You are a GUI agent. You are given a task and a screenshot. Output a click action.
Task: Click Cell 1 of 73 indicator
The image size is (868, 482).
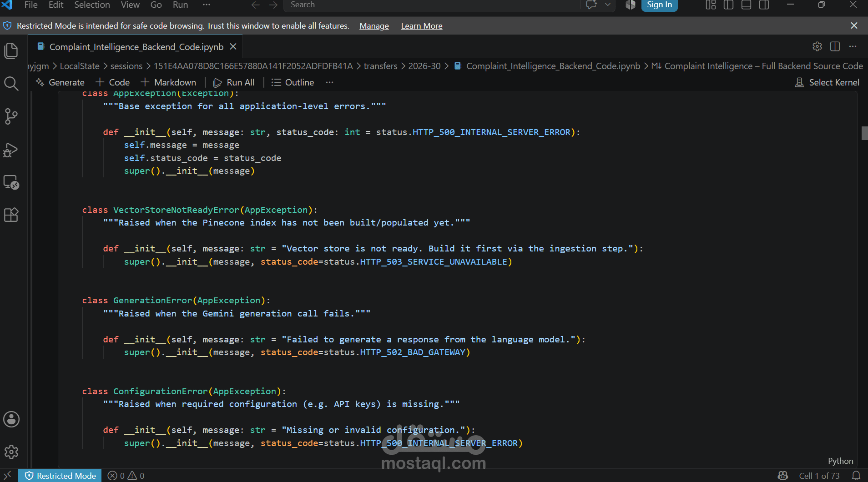coord(819,476)
